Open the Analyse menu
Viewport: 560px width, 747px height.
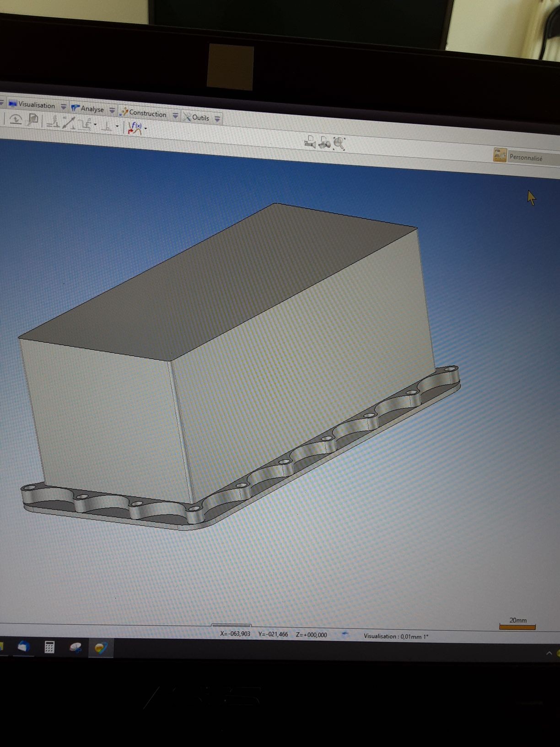[88, 108]
